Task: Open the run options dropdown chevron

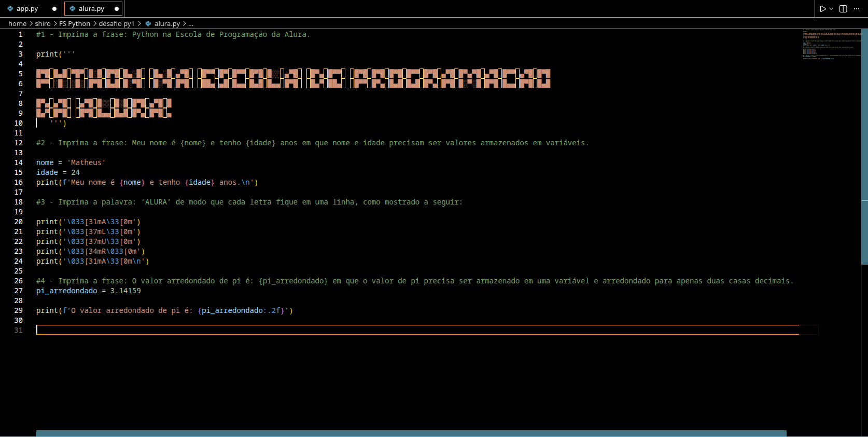Action: [831, 9]
